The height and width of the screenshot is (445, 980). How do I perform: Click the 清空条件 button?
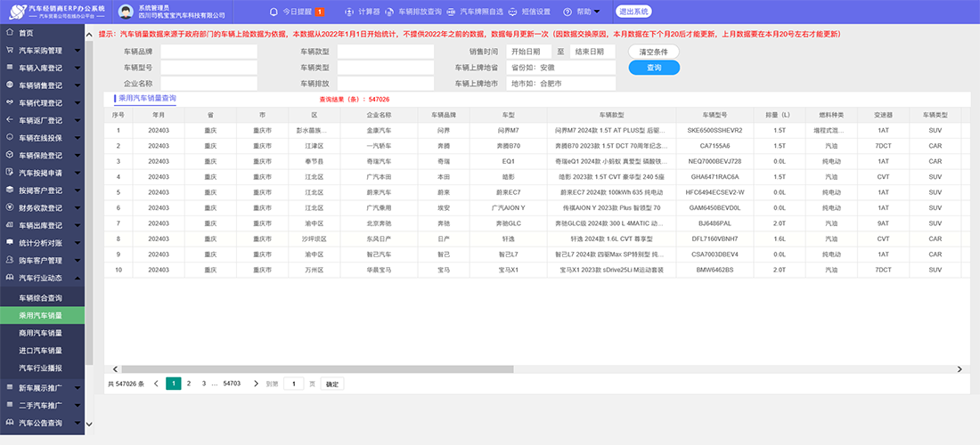[x=654, y=52]
